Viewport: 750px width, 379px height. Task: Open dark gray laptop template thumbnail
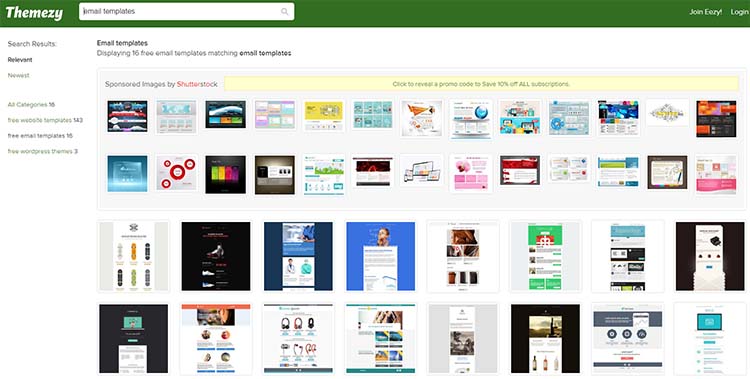point(133,339)
